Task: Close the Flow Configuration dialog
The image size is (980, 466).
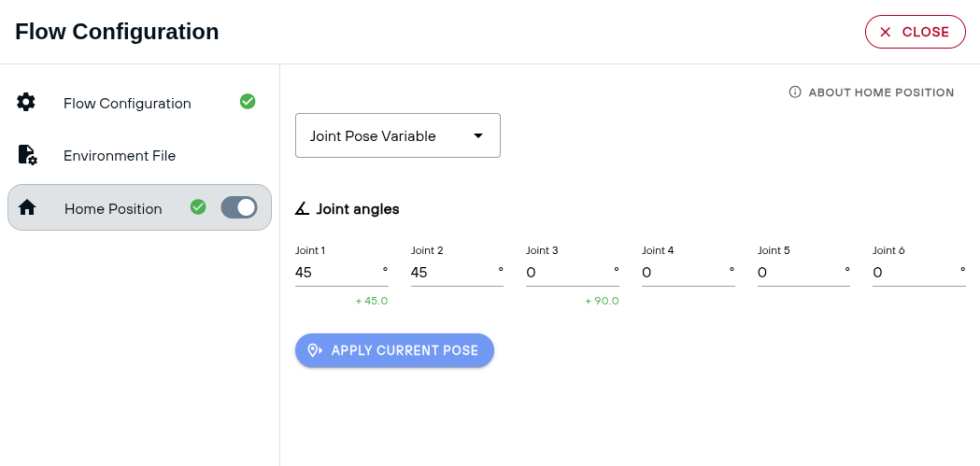Action: click(915, 32)
